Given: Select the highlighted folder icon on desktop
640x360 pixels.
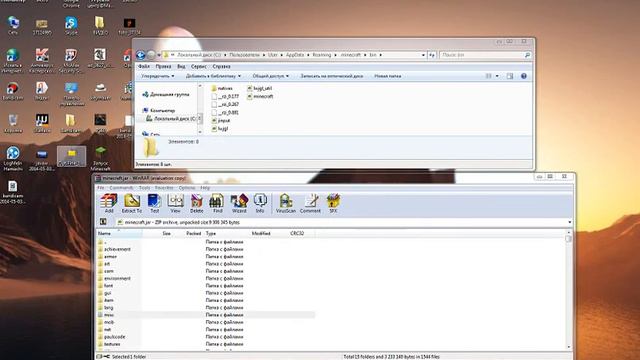Looking at the screenshot, I should 71,156.
